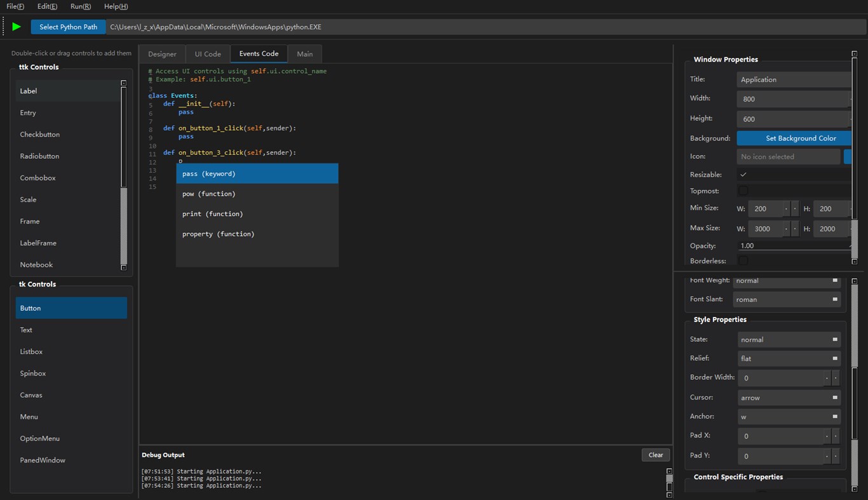Toggle the Resizable checkbox
The width and height of the screenshot is (868, 500).
tap(743, 175)
